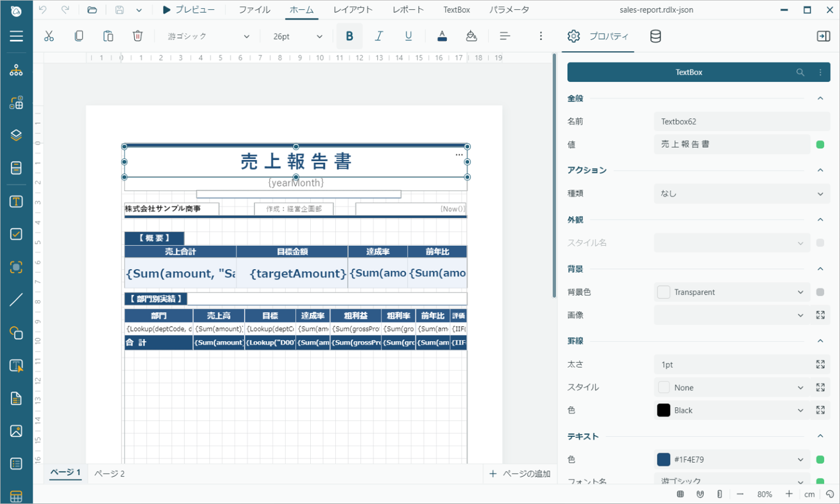The height and width of the screenshot is (504, 840).
Task: Toggle the green marker beside 値 field
Action: coord(820,144)
